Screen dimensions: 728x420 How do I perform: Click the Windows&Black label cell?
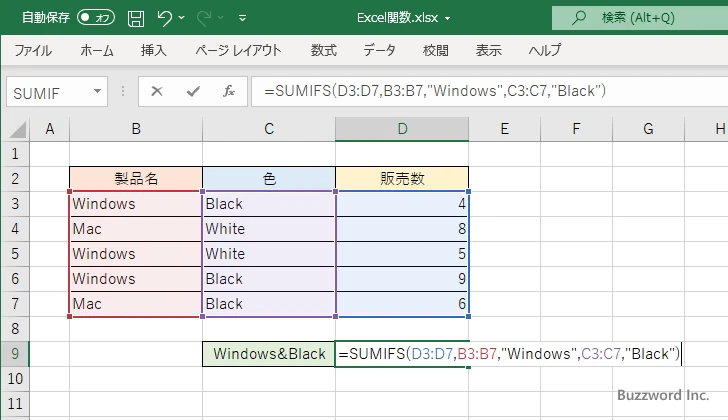(269, 354)
